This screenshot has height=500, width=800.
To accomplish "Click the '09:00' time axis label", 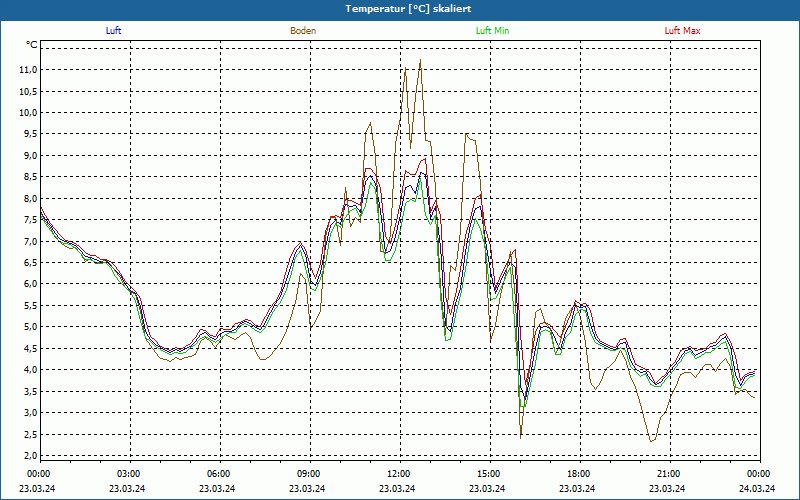I will click(x=310, y=474).
